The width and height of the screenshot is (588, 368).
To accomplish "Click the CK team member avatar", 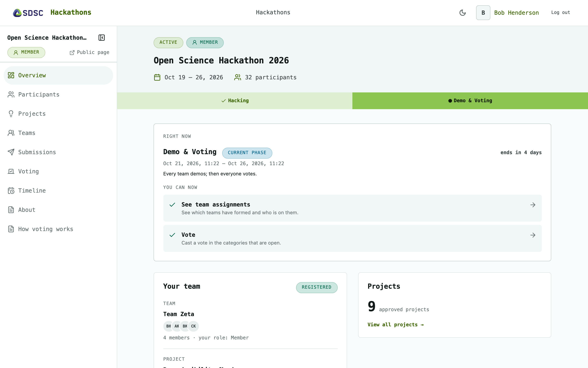I will [193, 326].
